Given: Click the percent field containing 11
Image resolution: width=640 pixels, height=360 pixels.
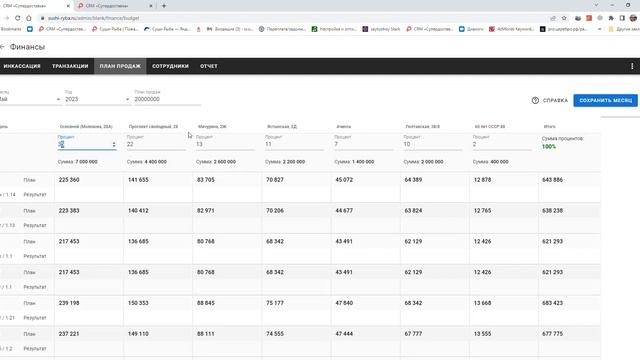Looking at the screenshot, I should pos(294,144).
